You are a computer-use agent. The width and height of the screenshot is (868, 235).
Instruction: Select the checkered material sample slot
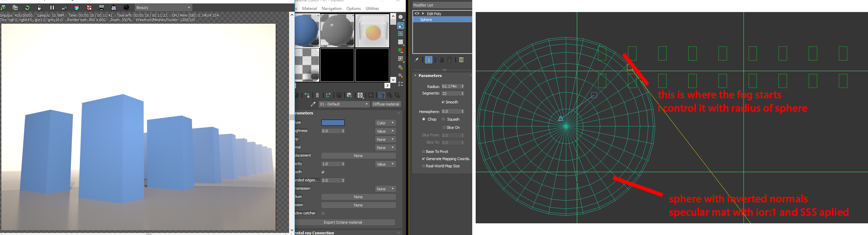point(307,65)
